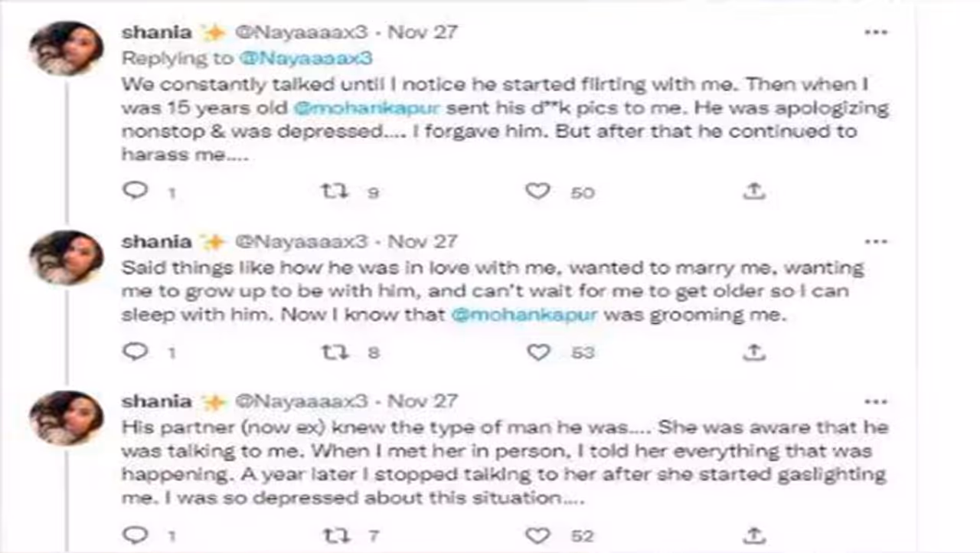
Task: Retweet the second tweet with 8 retweets
Action: coord(334,352)
